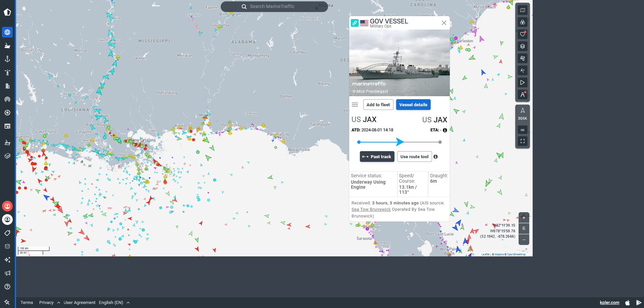Click the red user account icon
The width and height of the screenshot is (644, 308).
(7, 206)
